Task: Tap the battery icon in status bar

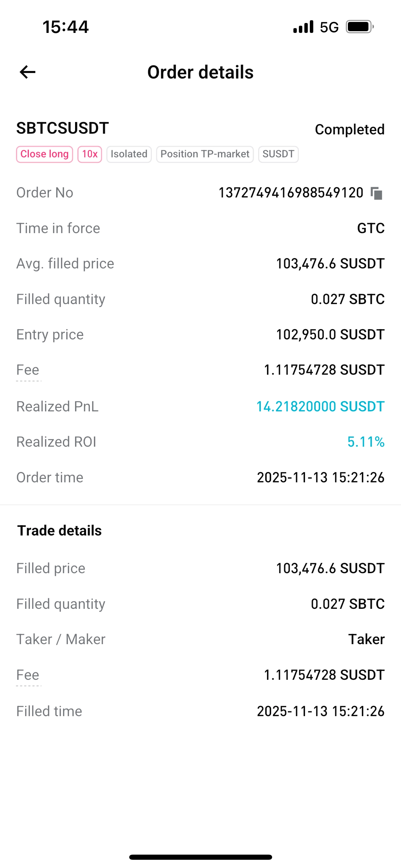Action: (359, 27)
